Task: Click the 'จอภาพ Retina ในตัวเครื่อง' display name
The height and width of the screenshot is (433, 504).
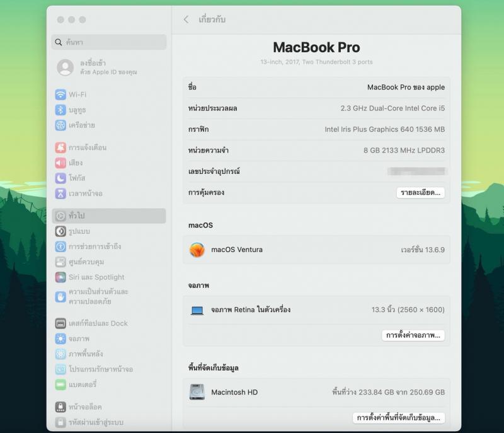Action: (251, 309)
